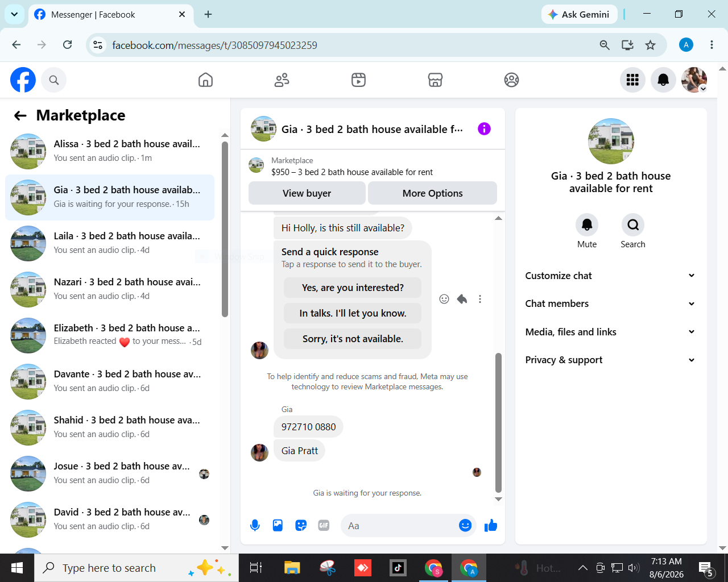Click the $950 listing title in chat header

click(x=352, y=172)
